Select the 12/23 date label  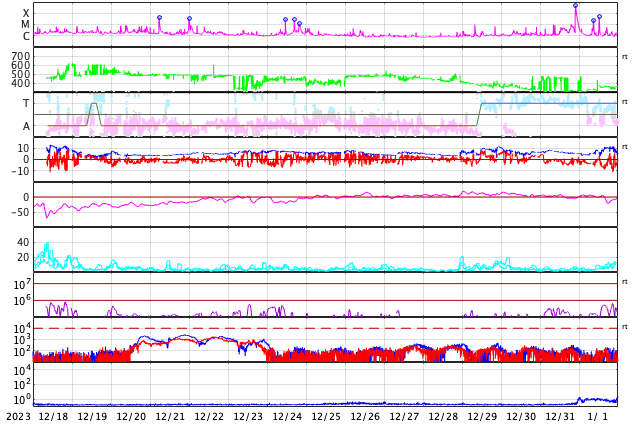pyautogui.click(x=248, y=416)
